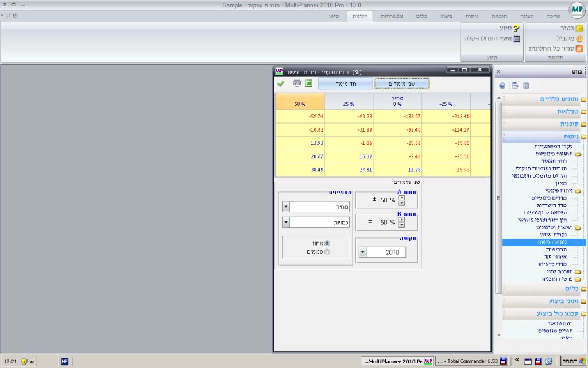588x368 pixels.
Task: Decrease range A percentage with down arrow
Action: [x=401, y=203]
